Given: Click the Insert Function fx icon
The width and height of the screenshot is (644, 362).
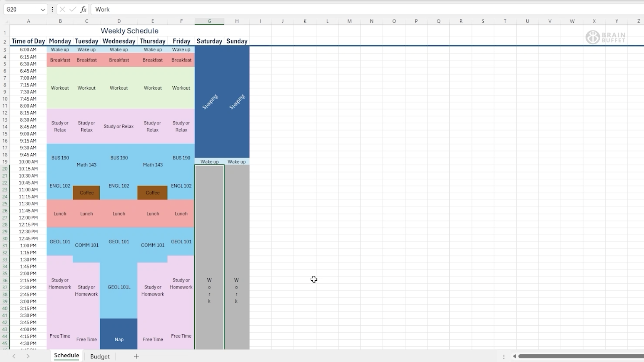Looking at the screenshot, I should 83,9.
